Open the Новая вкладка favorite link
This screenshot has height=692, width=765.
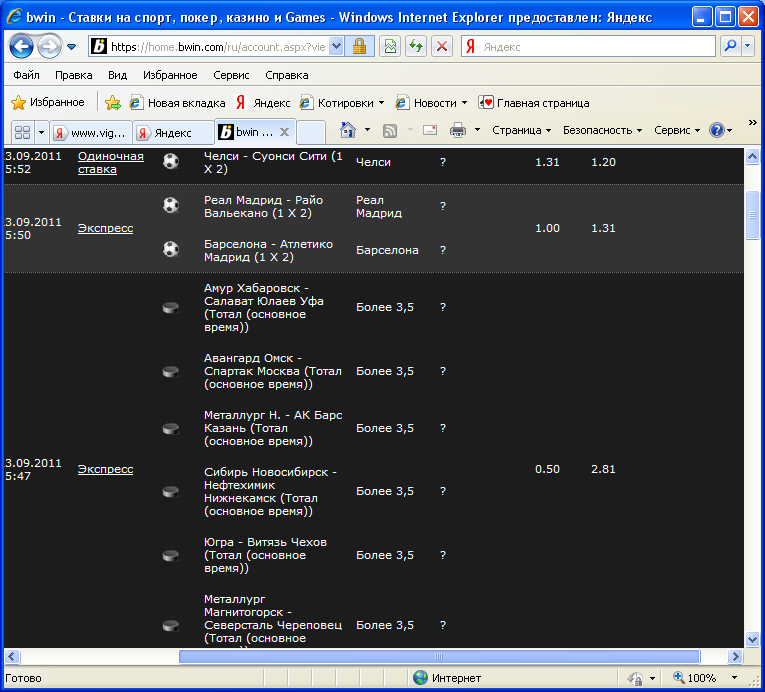pos(178,103)
